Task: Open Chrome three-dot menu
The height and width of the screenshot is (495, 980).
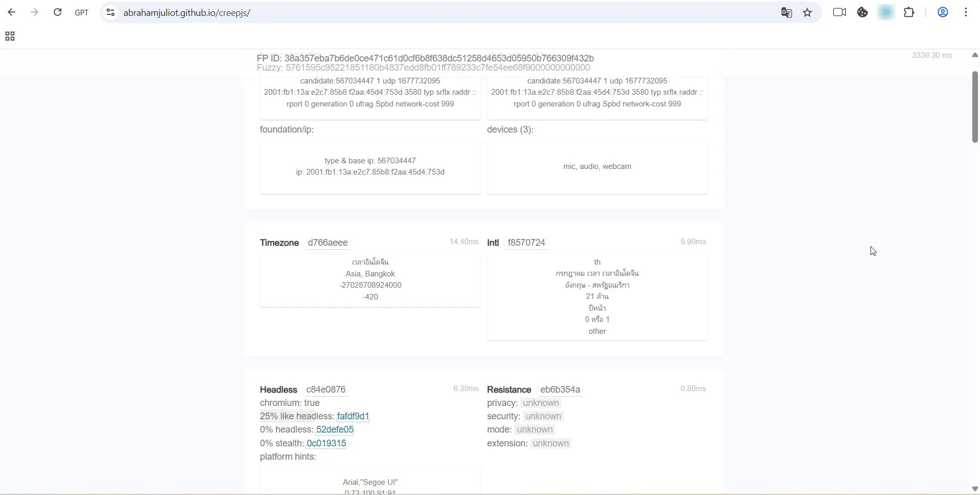Action: coord(966,12)
